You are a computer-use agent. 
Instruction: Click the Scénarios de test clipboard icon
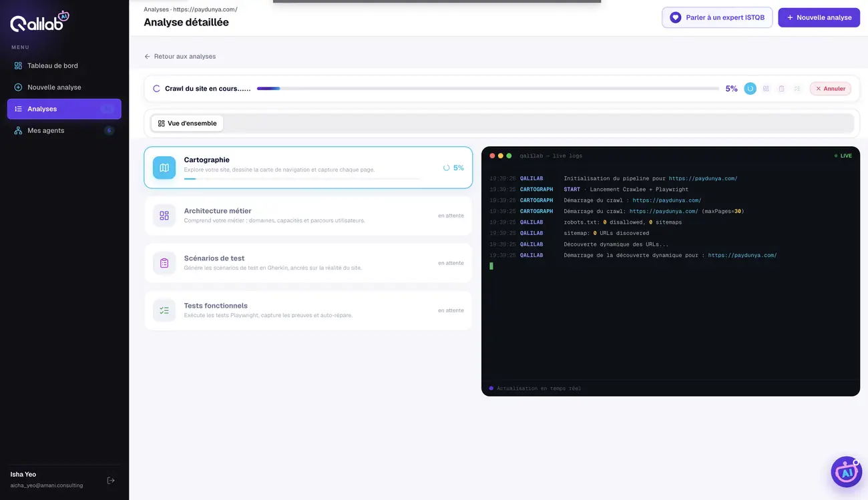point(164,263)
